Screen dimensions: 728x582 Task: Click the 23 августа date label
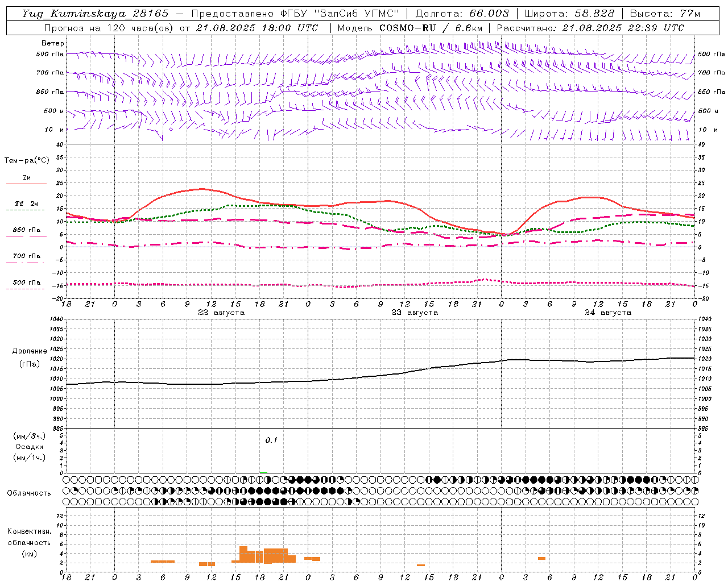coord(415,313)
